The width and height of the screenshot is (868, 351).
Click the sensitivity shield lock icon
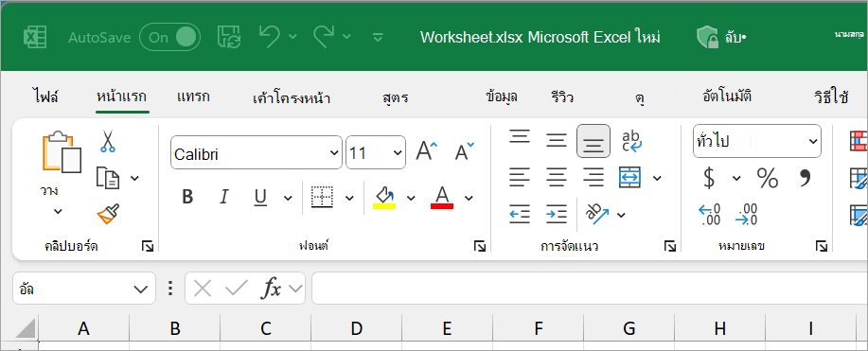coord(707,37)
